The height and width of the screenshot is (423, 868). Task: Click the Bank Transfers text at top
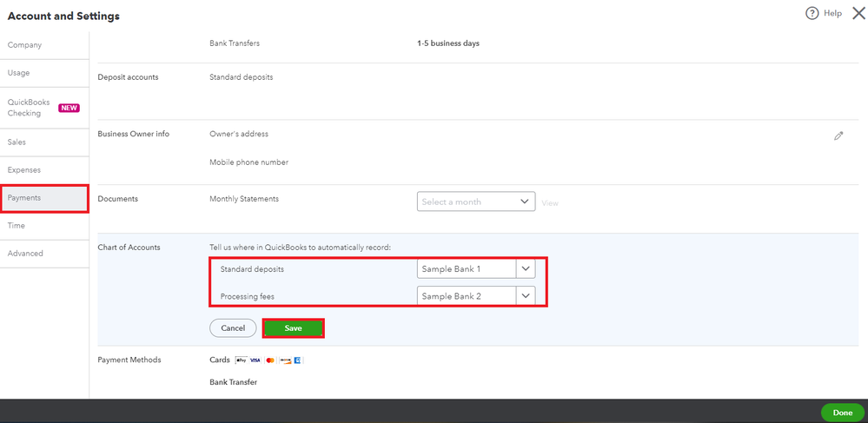tap(235, 43)
